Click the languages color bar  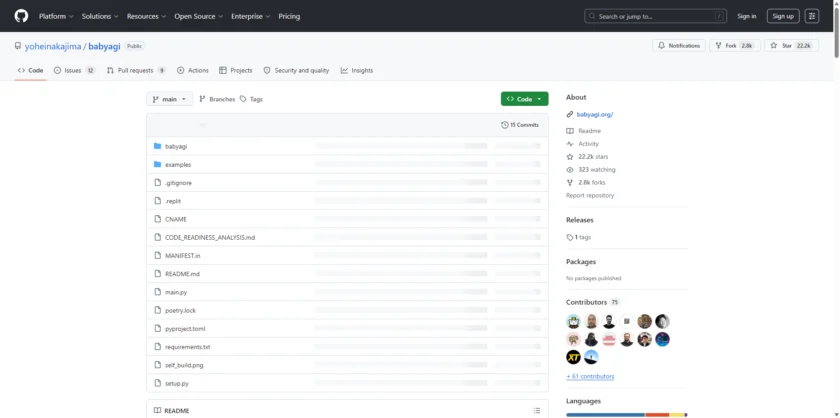(x=626, y=414)
